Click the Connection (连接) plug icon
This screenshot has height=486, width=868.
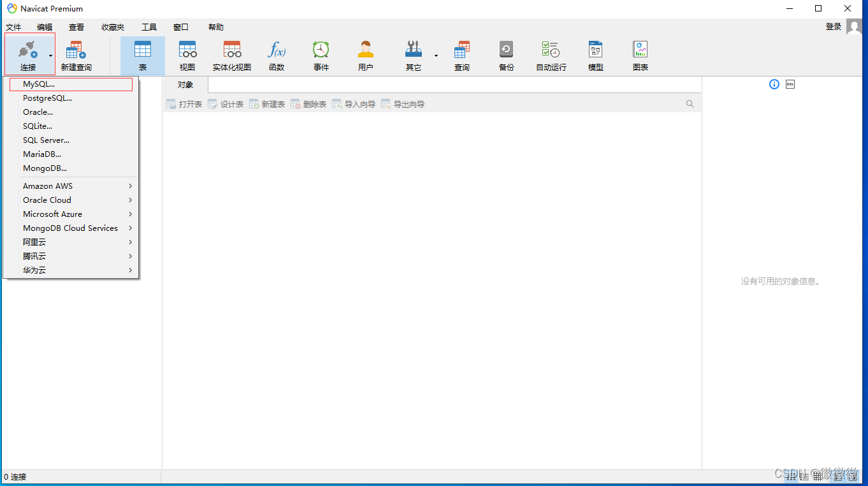point(27,50)
